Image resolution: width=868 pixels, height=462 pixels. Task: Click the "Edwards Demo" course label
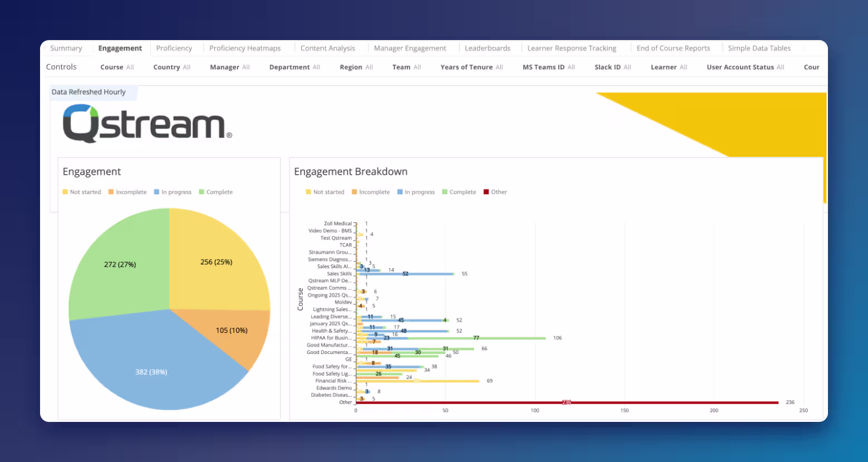[x=334, y=388]
